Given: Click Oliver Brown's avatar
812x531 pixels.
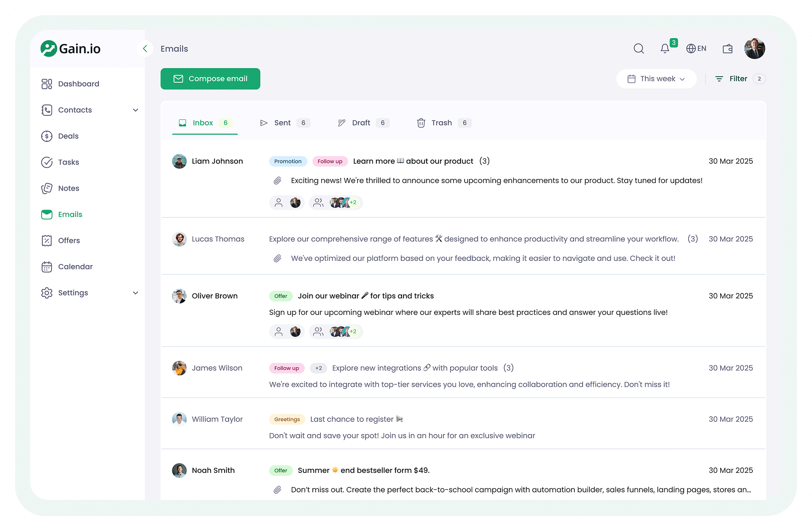Looking at the screenshot, I should pos(179,296).
